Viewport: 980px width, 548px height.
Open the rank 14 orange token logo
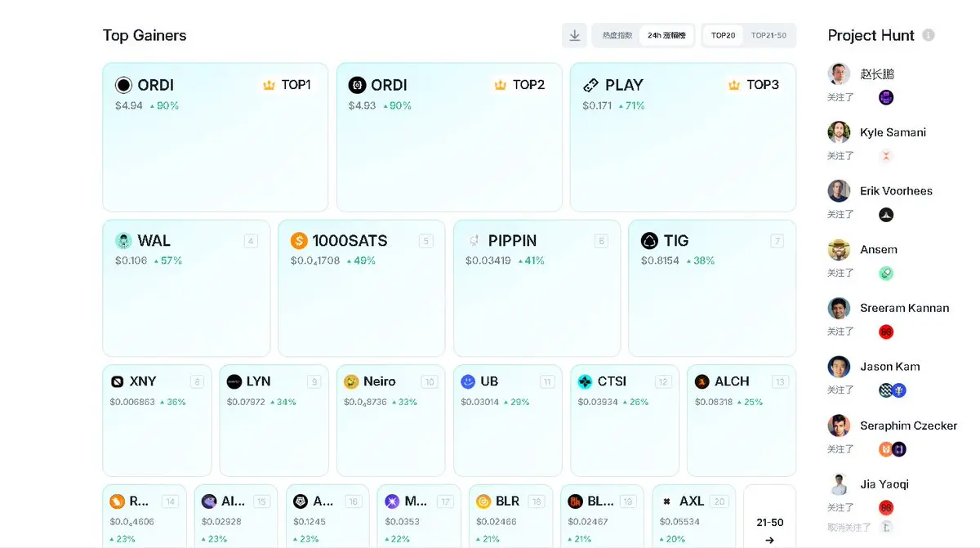117,501
